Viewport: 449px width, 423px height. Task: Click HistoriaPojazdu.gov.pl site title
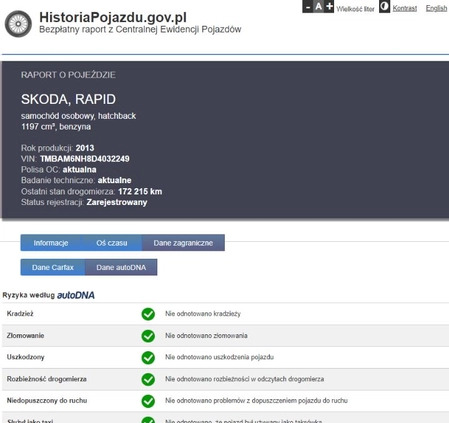tap(113, 17)
